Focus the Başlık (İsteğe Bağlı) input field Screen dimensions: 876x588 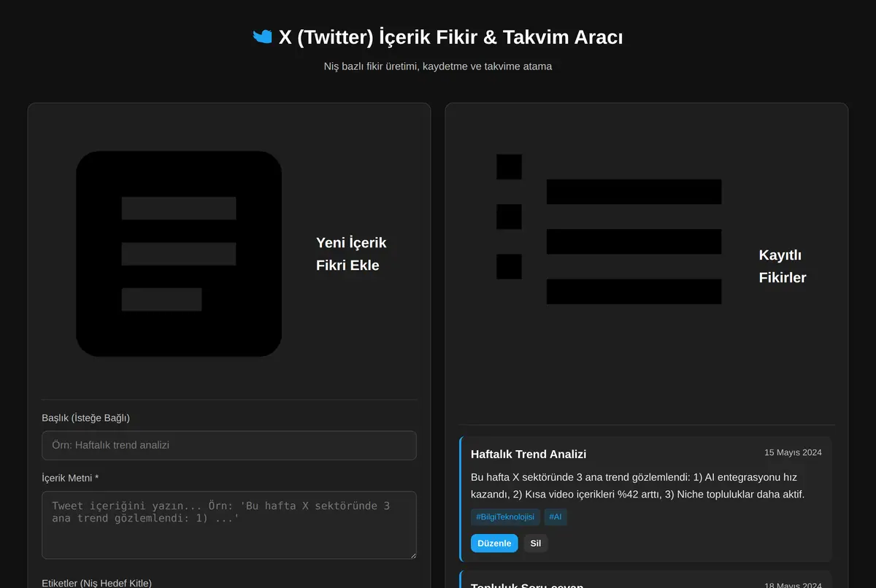pos(229,445)
